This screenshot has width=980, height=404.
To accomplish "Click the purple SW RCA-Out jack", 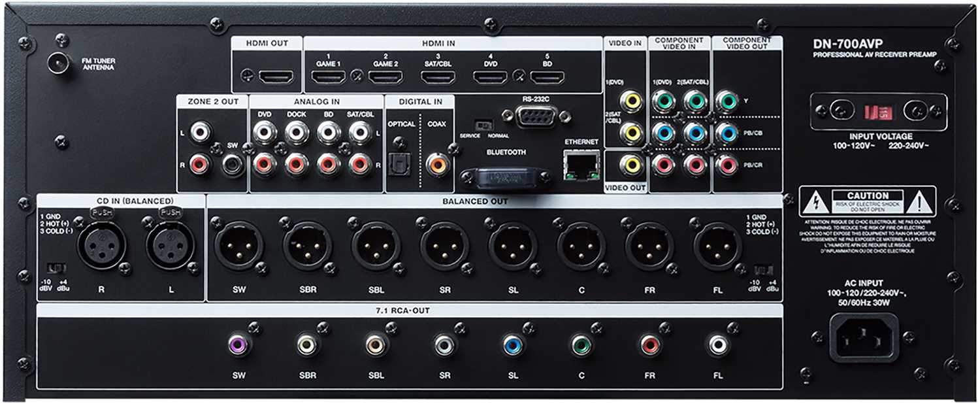I will 239,345.
